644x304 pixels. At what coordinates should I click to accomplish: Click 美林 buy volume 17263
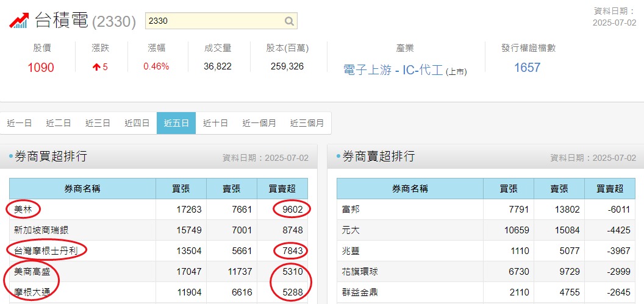point(189,210)
